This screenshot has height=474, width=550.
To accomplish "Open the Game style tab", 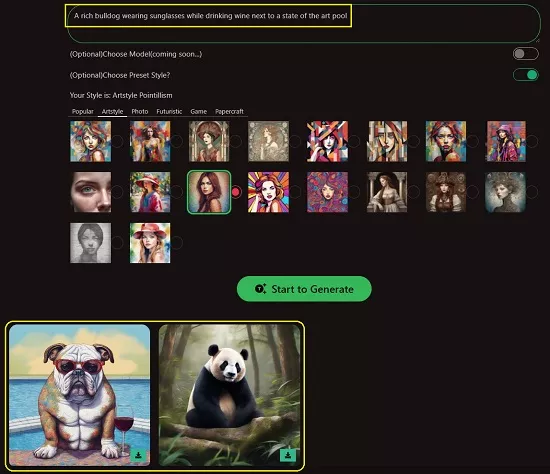I will coord(199,112).
